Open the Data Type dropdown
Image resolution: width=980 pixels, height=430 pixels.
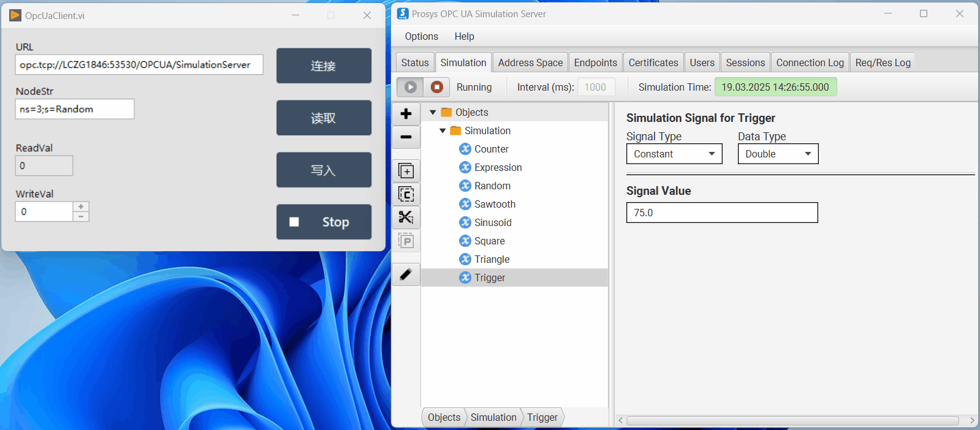778,154
